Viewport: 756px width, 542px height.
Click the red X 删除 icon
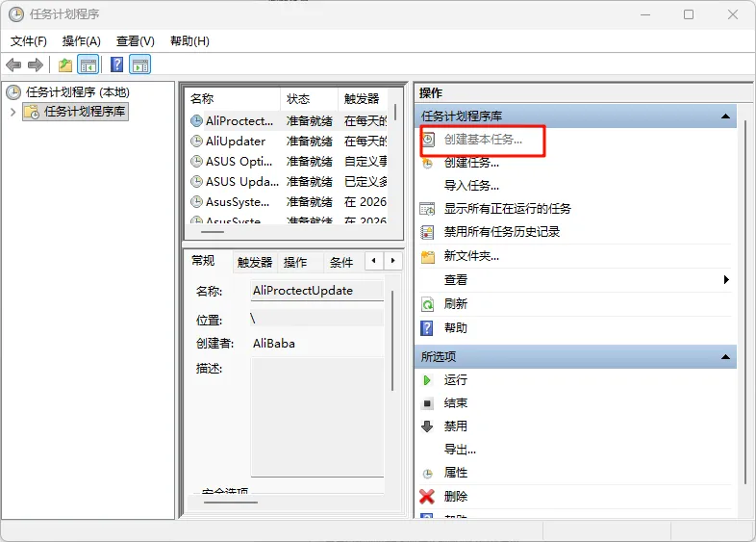427,496
